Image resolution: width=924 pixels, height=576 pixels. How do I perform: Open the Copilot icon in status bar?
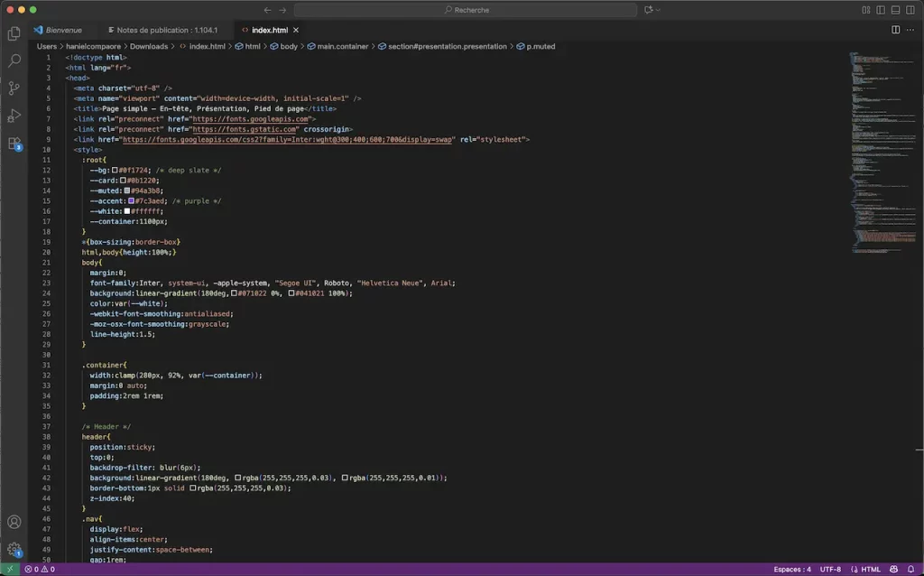point(892,570)
